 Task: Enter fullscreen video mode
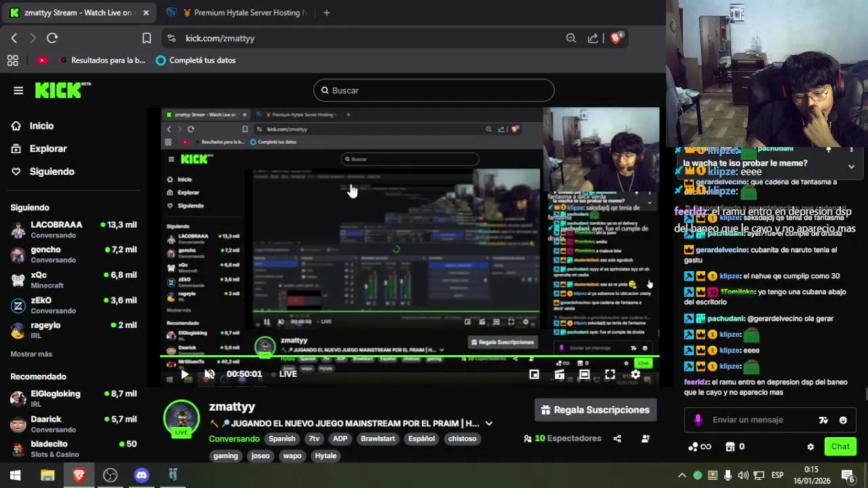pyautogui.click(x=610, y=374)
